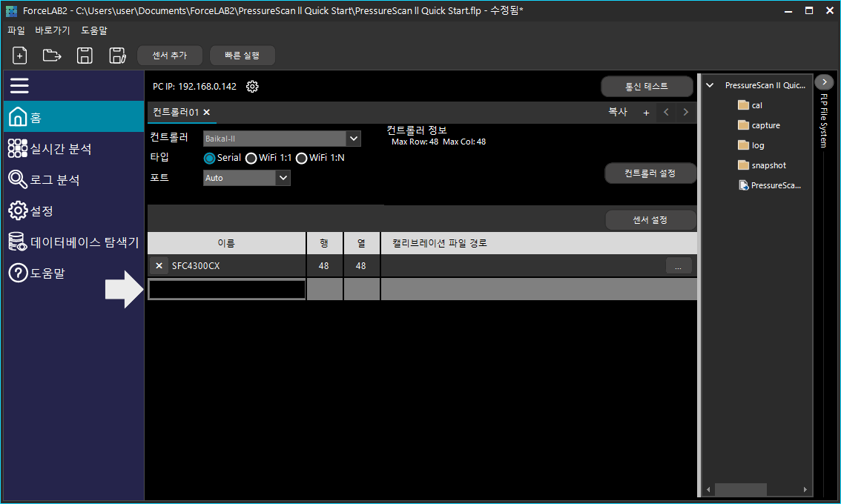Click the new file toolbar icon
Image resolution: width=841 pixels, height=504 pixels.
point(20,56)
